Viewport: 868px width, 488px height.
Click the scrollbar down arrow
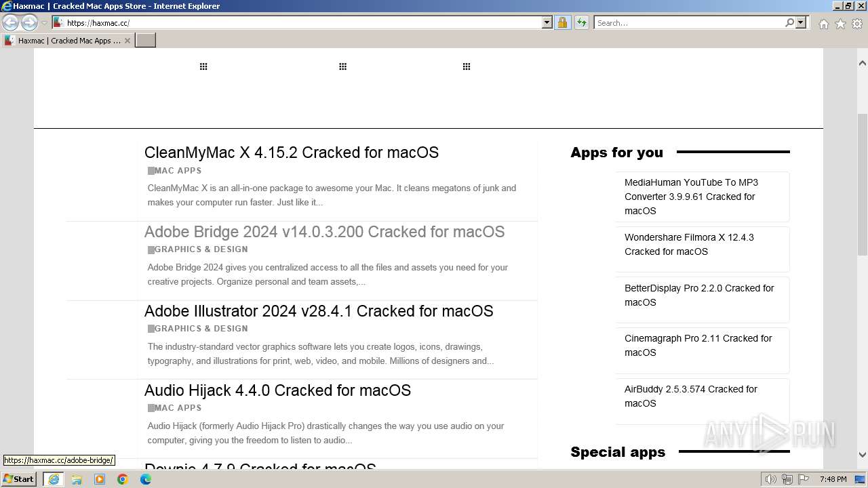863,455
